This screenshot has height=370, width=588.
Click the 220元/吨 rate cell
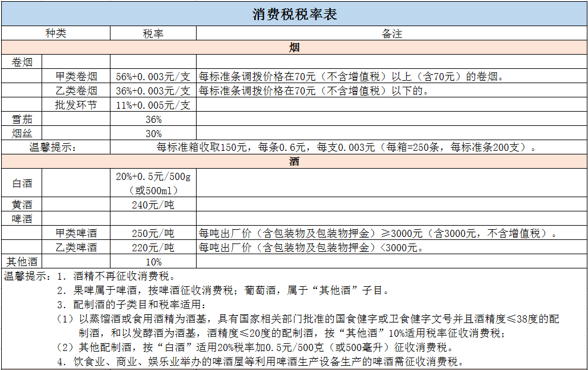[x=153, y=248]
